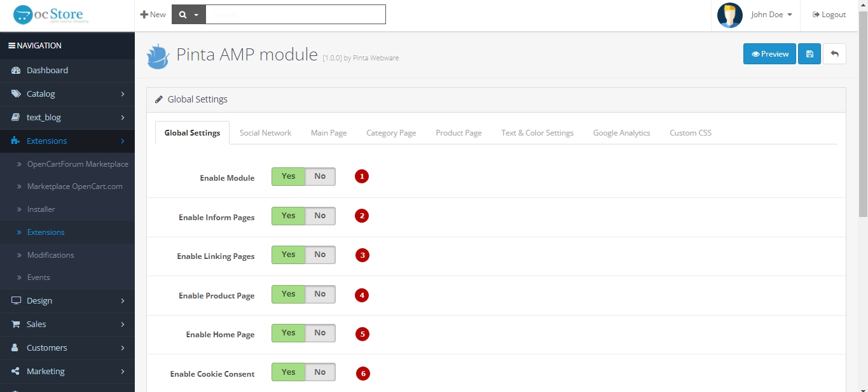Open the Text & Color Settings tab
868x392 pixels.
[x=537, y=133]
